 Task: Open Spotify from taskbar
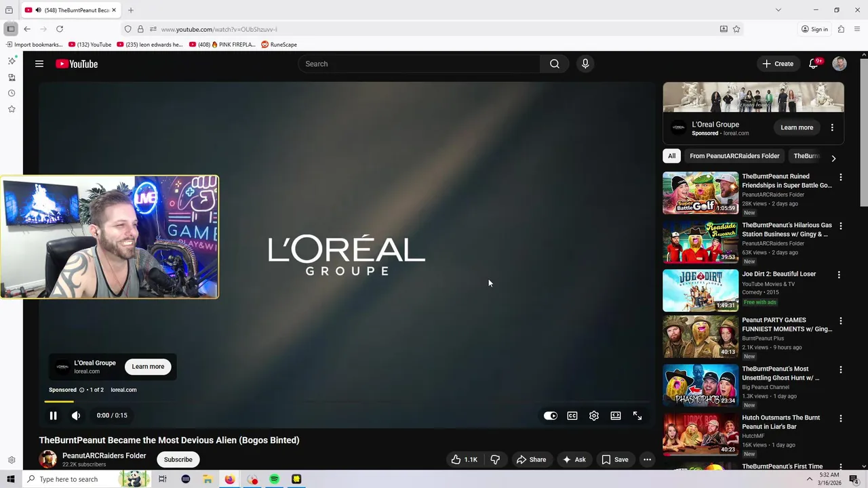[274, 479]
